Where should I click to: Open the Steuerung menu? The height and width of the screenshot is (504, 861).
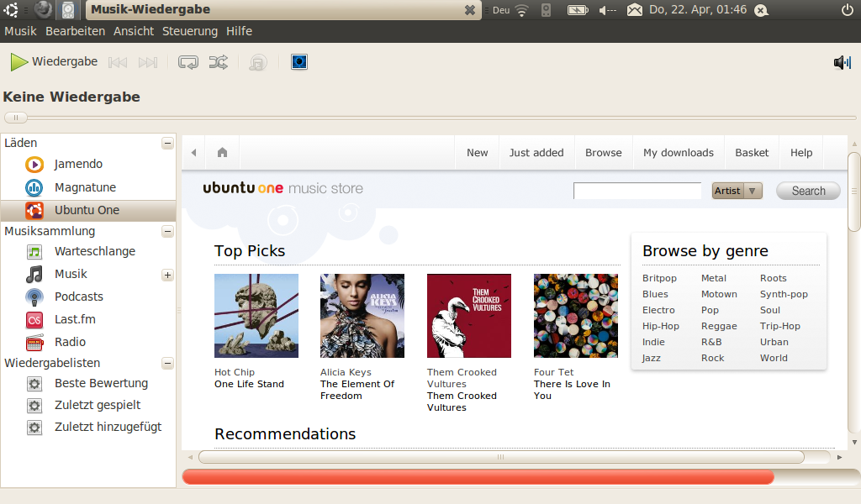click(x=190, y=31)
